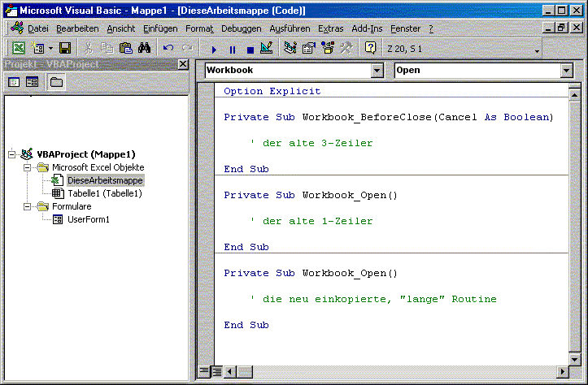The image size is (588, 385).
Task: Cut selection with scissors icon
Action: coord(88,48)
